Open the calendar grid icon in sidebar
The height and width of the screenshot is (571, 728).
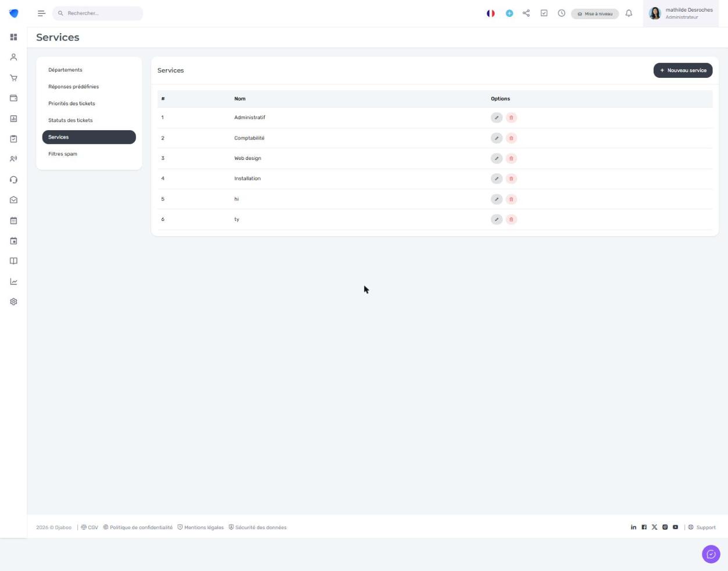[x=13, y=220]
